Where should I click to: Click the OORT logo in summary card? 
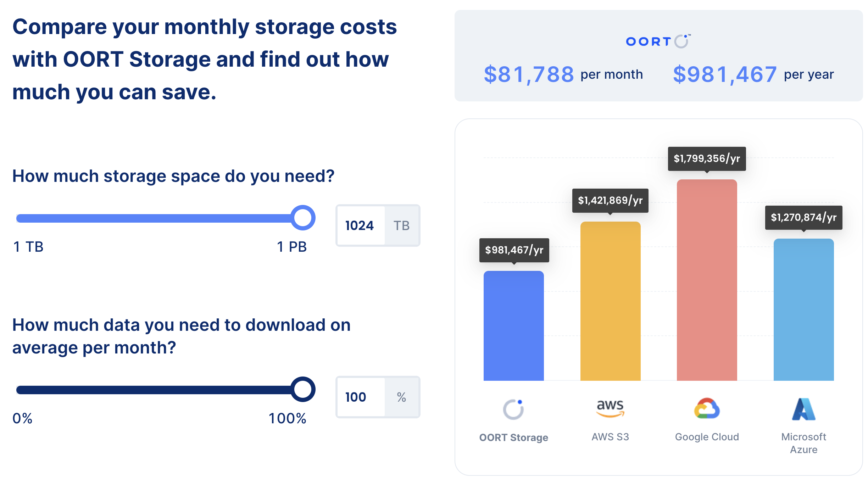[658, 41]
